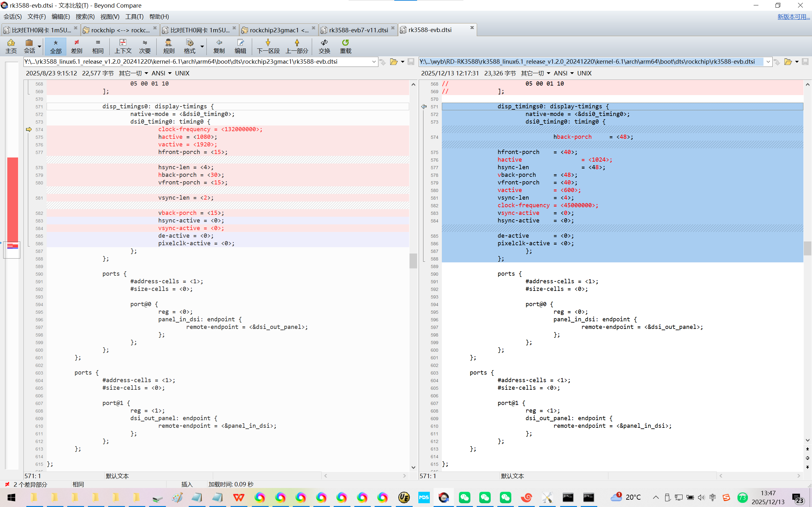The image size is (812, 507).
Task: Toggle 全部 show all filter
Action: [x=56, y=46]
